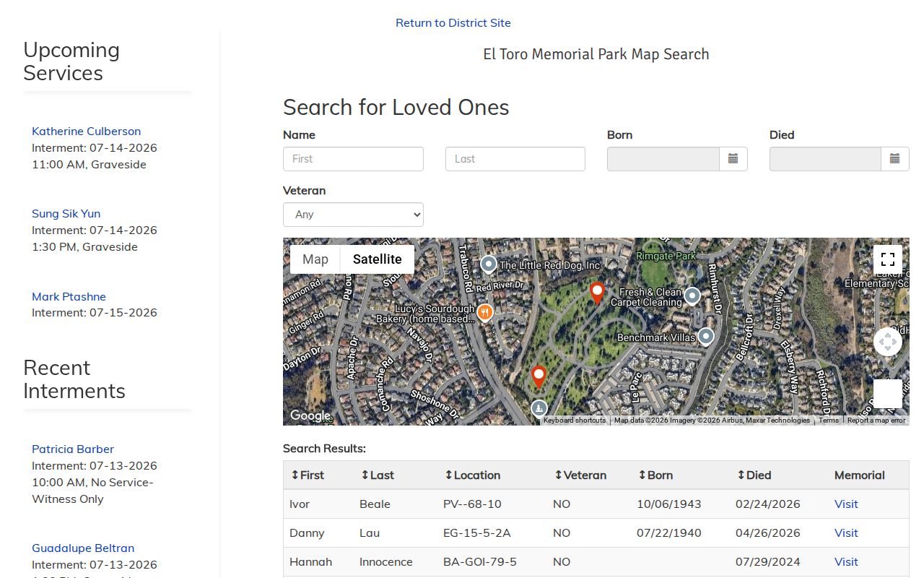Sort results by Born date

pos(655,475)
